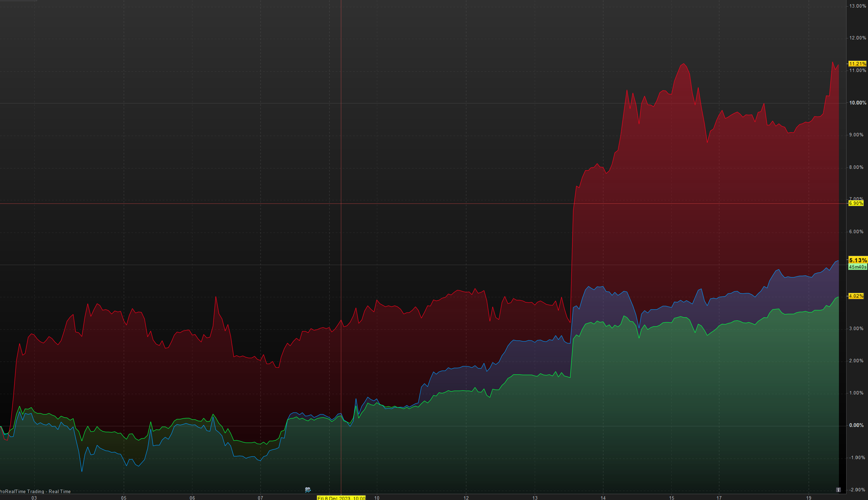Click the -2.00% price axis label
868x500 pixels.
[x=857, y=490]
